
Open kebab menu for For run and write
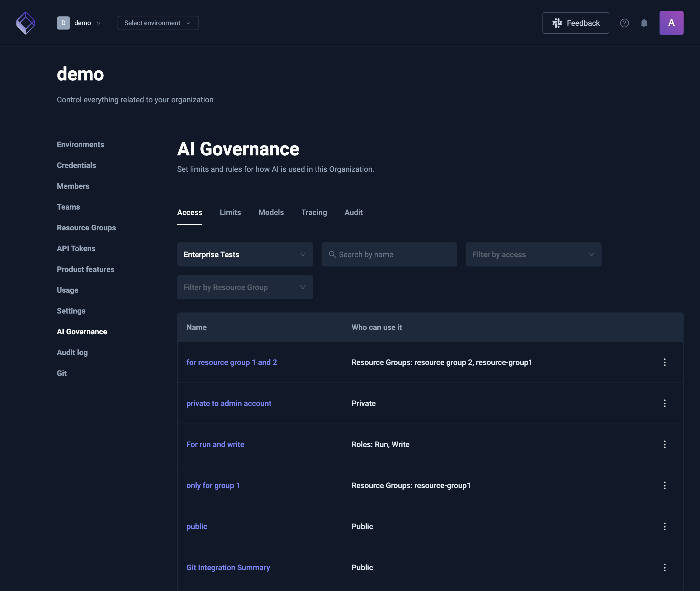[x=664, y=444]
